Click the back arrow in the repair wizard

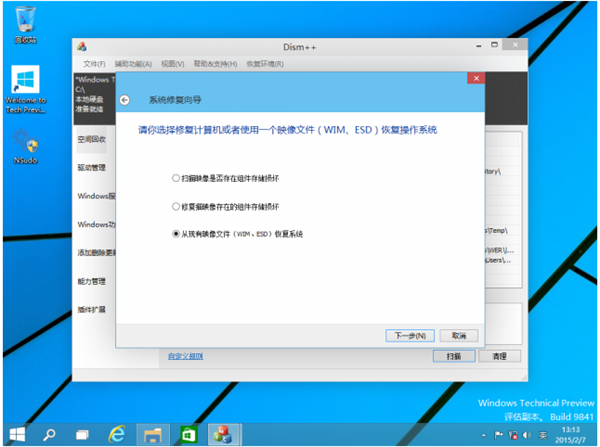click(125, 100)
